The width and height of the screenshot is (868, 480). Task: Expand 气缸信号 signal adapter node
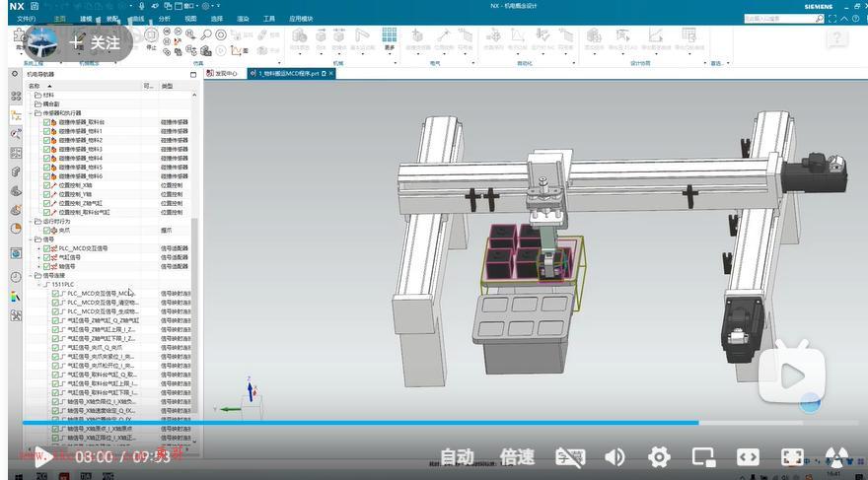click(x=39, y=257)
